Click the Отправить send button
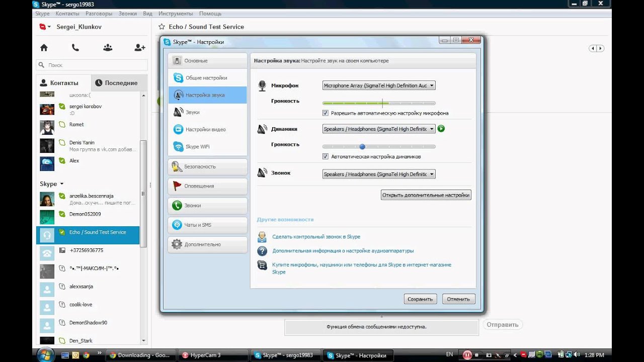Viewport: 644px width, 362px height. [x=502, y=325]
